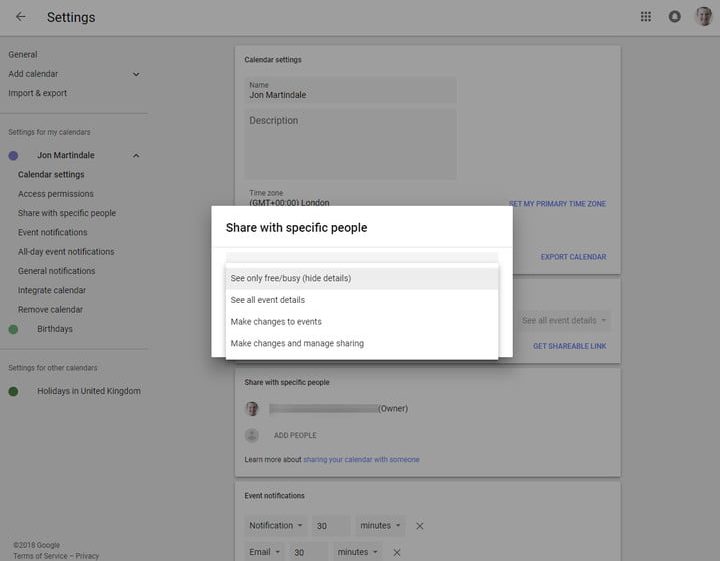Viewport: 720px width, 561px height.
Task: Click the Notification 30 value field
Action: [x=331, y=526]
